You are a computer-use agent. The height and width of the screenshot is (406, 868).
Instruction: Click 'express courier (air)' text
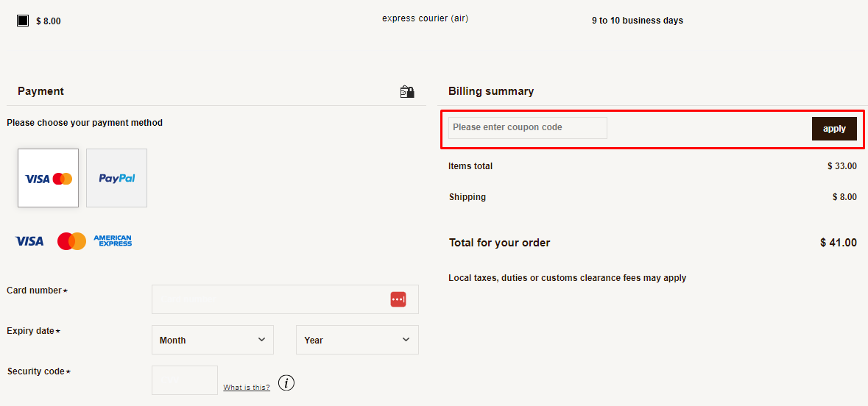point(425,18)
